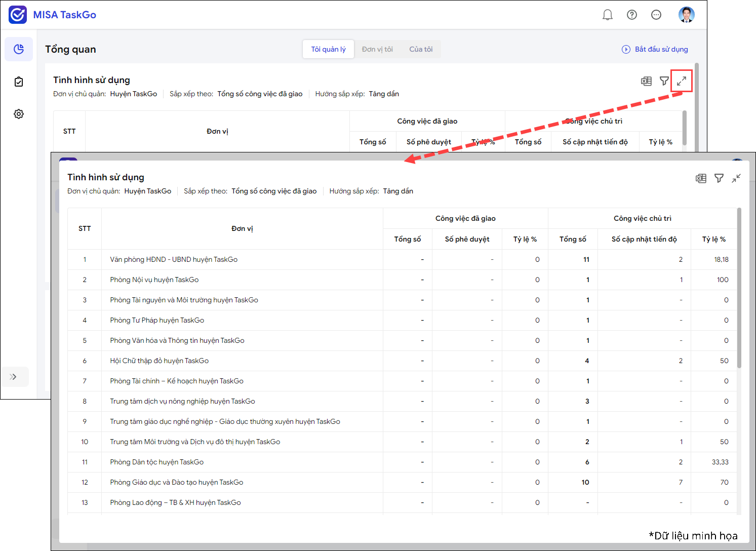Select row Phòng Văn hóa và Thông tin
The height and width of the screenshot is (551, 756).
tap(402, 340)
